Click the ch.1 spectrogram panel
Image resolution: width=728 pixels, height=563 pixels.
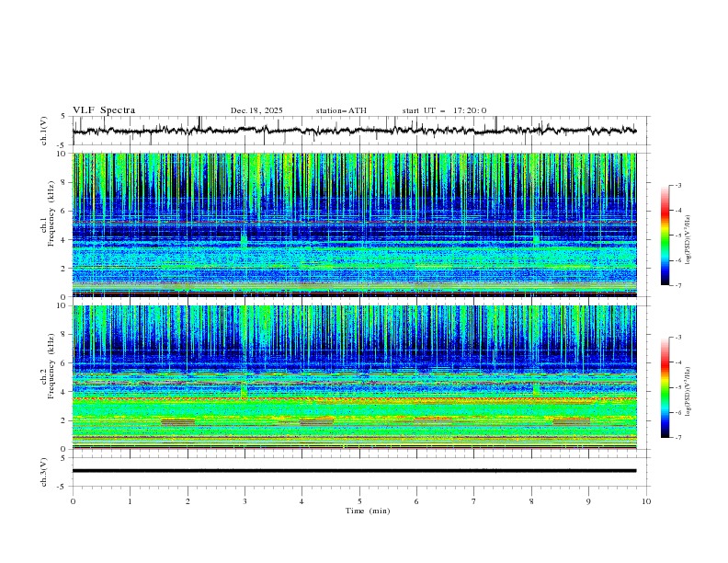[354, 224]
